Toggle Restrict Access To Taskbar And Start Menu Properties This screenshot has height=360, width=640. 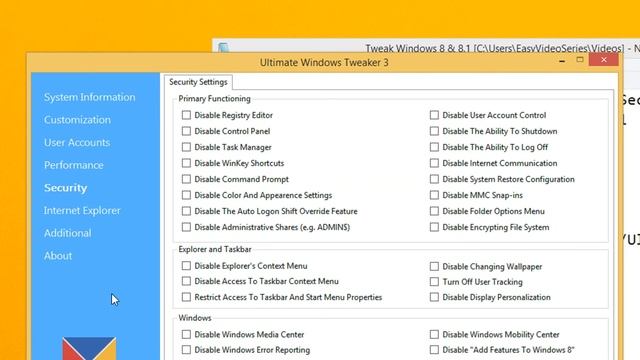(186, 297)
